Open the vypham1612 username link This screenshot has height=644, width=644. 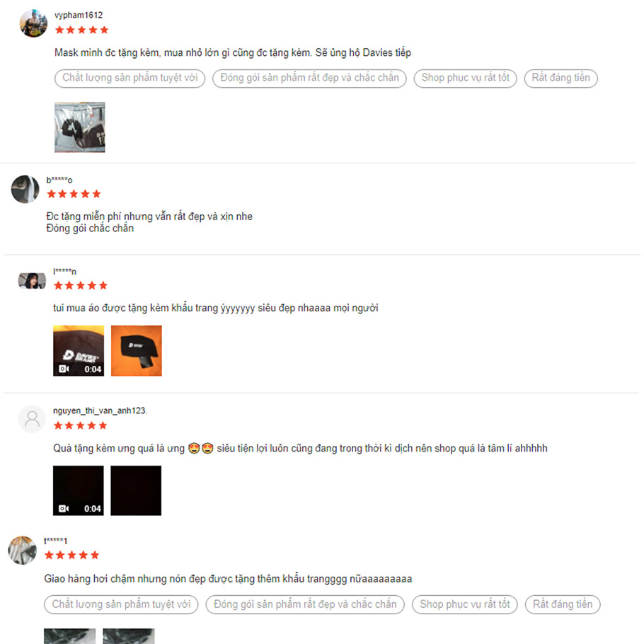click(x=79, y=15)
